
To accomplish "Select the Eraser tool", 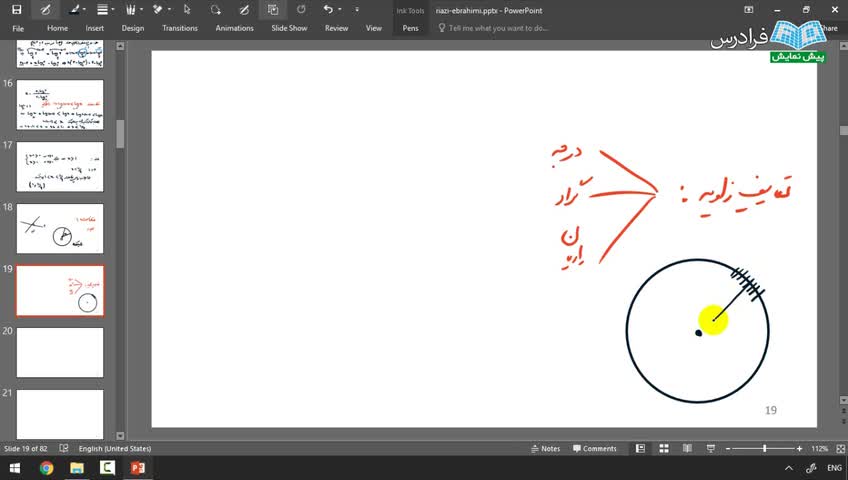I will tap(158, 9).
